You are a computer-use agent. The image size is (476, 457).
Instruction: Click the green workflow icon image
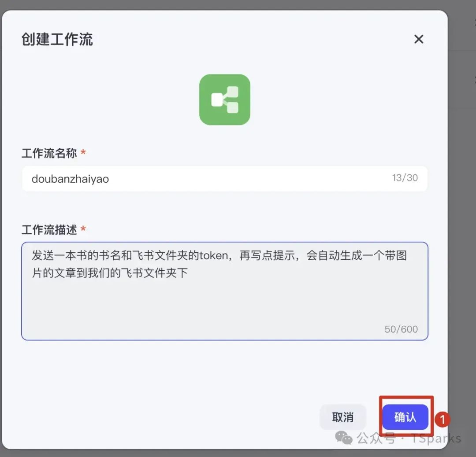click(x=225, y=100)
